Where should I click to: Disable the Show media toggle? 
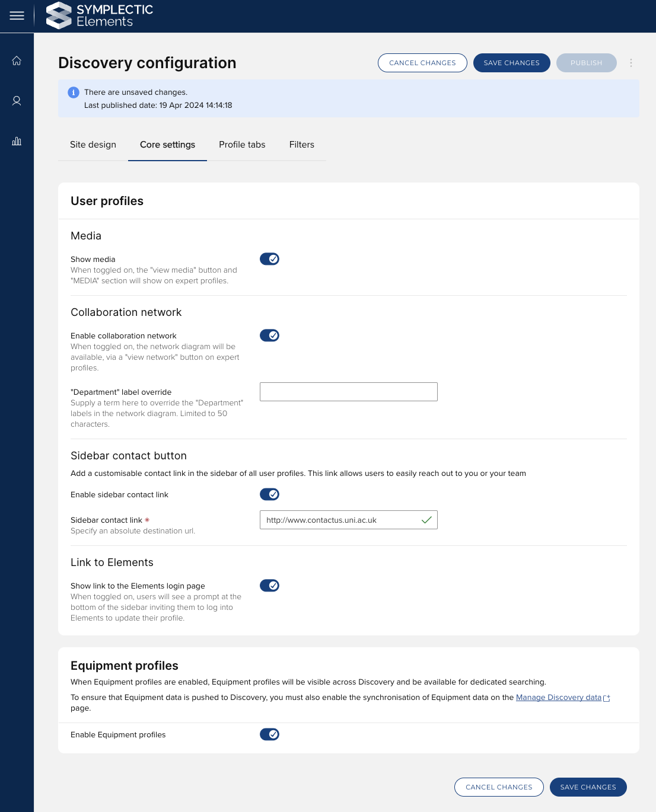(x=269, y=259)
